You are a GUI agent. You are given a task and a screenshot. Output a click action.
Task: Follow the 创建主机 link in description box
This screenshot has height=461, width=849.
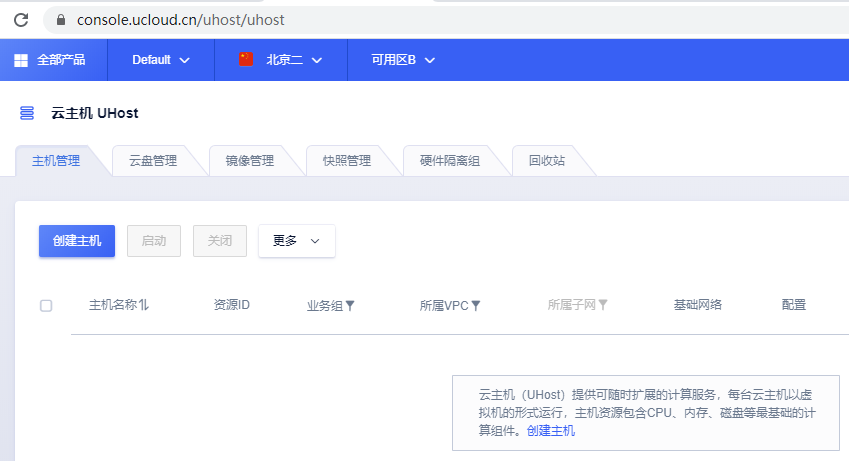point(551,431)
